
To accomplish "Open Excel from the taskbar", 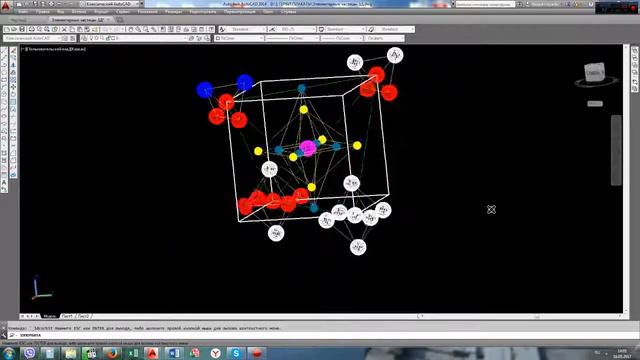I will 132,353.
